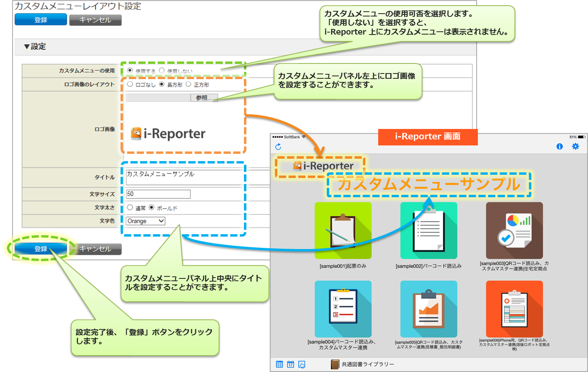Open the [sample002] barcode reading form
Screen dimensions: 588x372
(428, 231)
